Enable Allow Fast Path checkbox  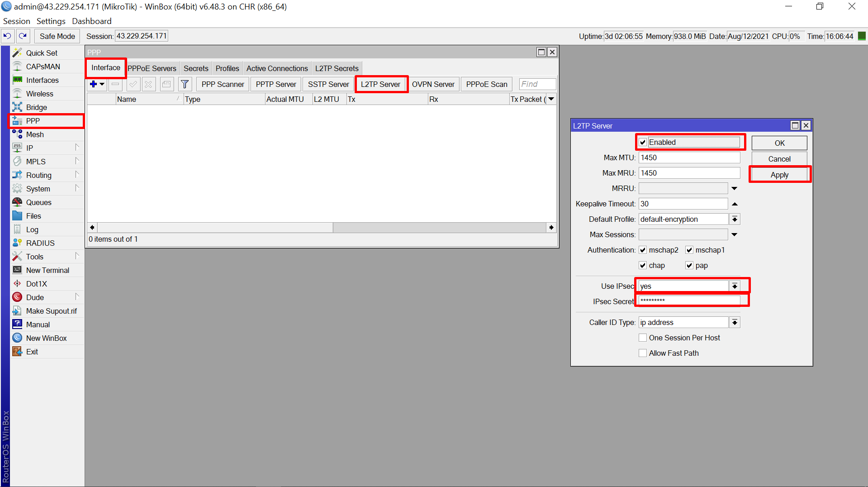click(x=643, y=353)
